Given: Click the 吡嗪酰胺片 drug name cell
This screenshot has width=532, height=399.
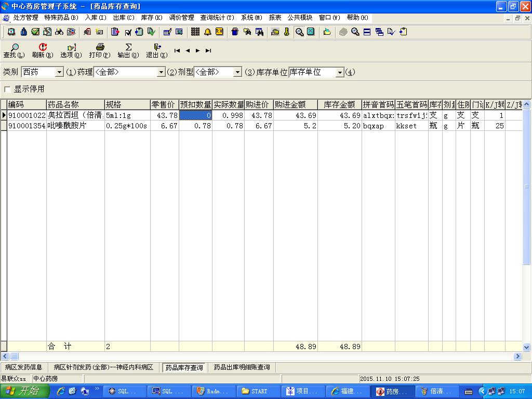Looking at the screenshot, I should click(75, 126).
